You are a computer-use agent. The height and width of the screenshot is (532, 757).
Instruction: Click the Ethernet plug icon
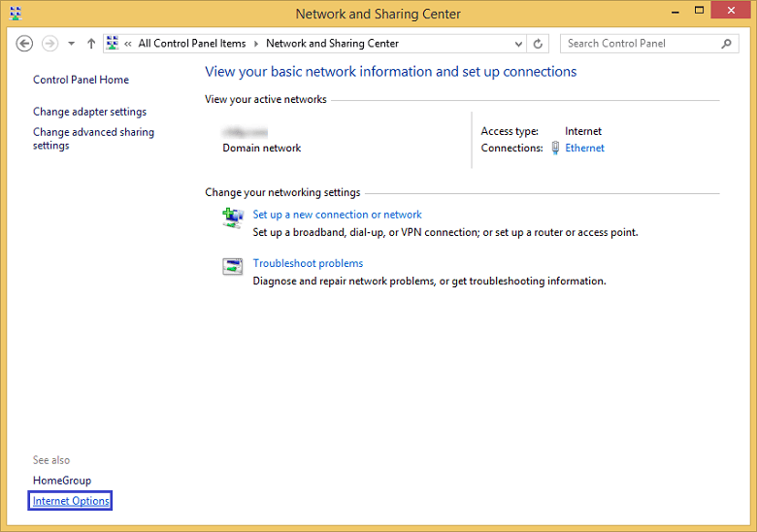[x=555, y=148]
